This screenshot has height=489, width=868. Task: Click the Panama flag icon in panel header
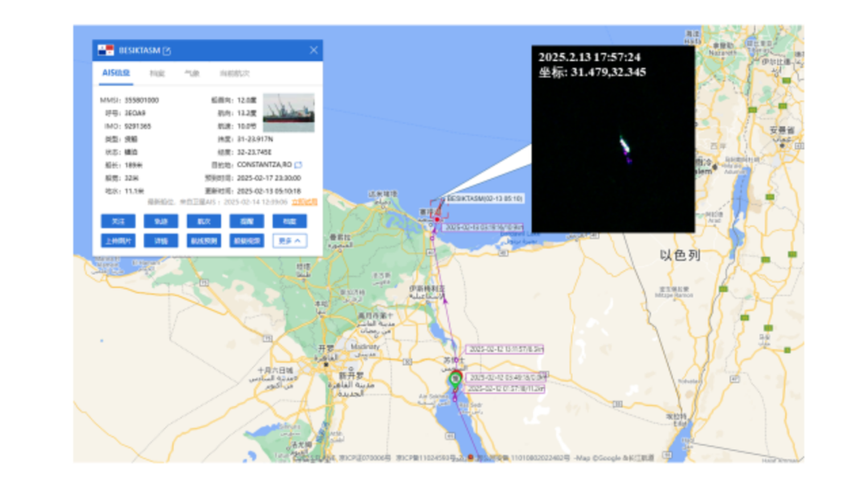click(x=106, y=51)
